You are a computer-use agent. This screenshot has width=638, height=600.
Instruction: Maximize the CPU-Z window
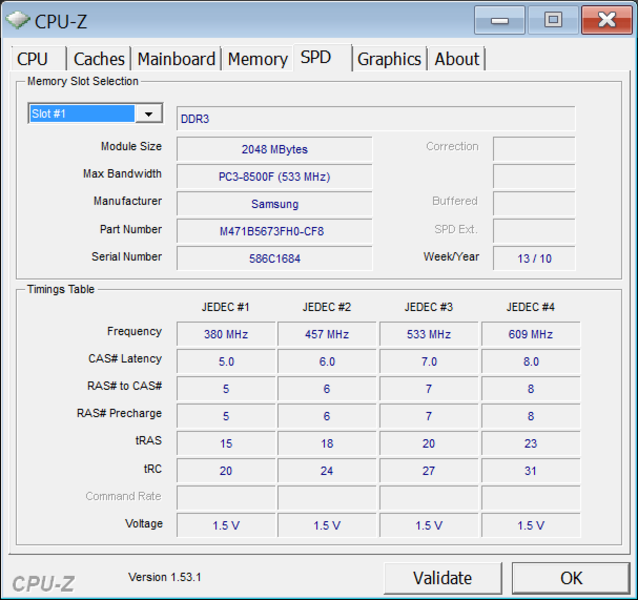tap(553, 20)
